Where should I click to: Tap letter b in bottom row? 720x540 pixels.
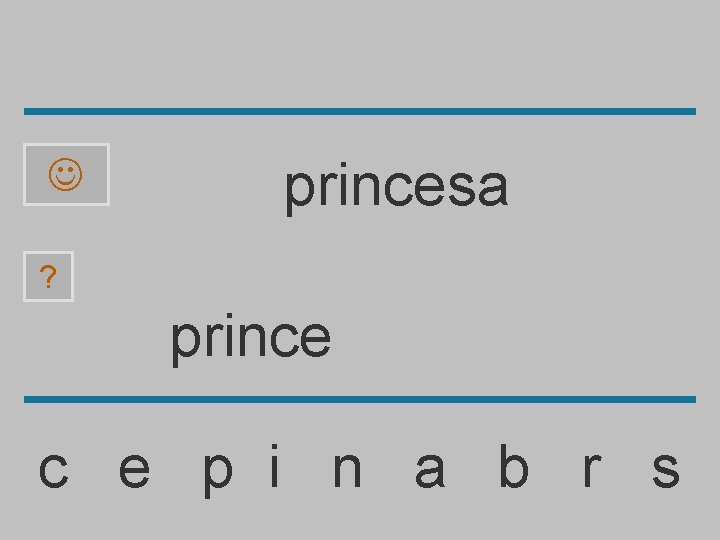pyautogui.click(x=512, y=467)
